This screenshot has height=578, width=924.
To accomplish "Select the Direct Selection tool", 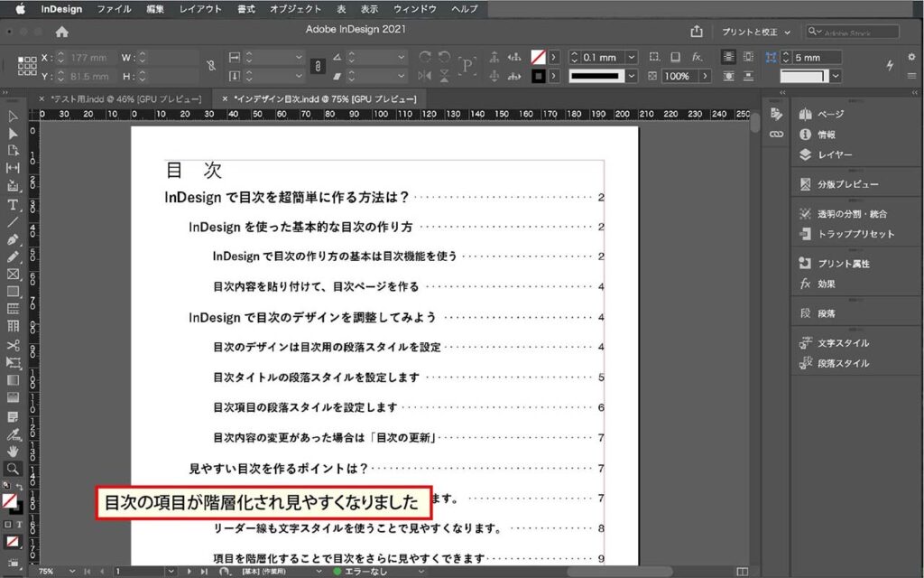I will pyautogui.click(x=13, y=134).
